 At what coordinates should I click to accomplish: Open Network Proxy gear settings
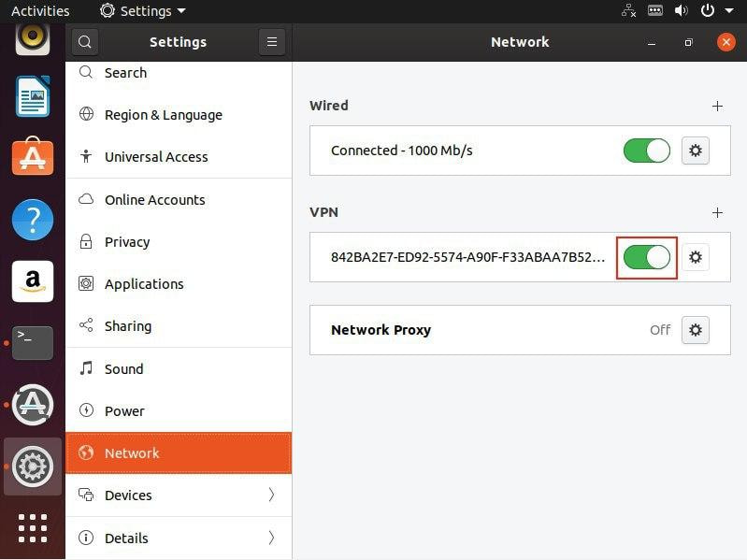click(x=695, y=330)
